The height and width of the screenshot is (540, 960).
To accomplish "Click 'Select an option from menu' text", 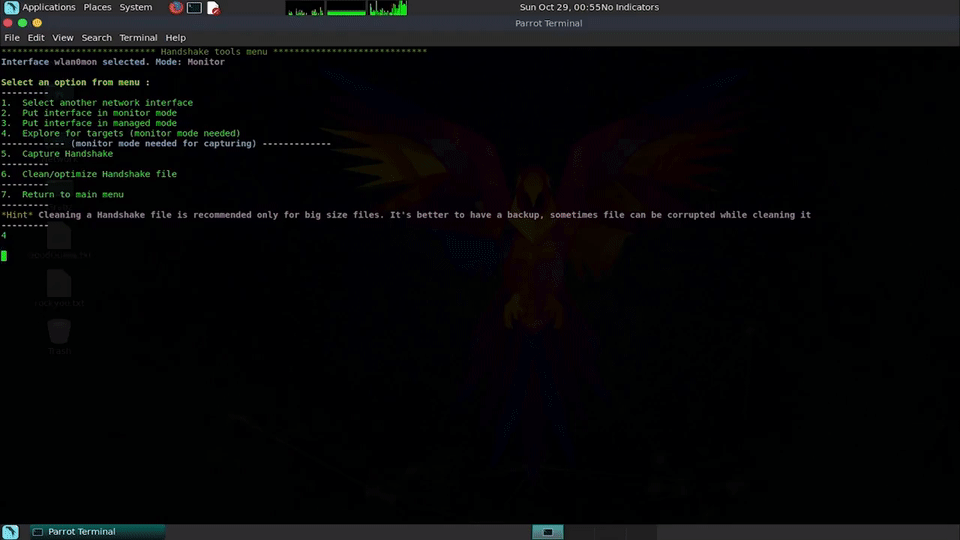I will [x=75, y=82].
